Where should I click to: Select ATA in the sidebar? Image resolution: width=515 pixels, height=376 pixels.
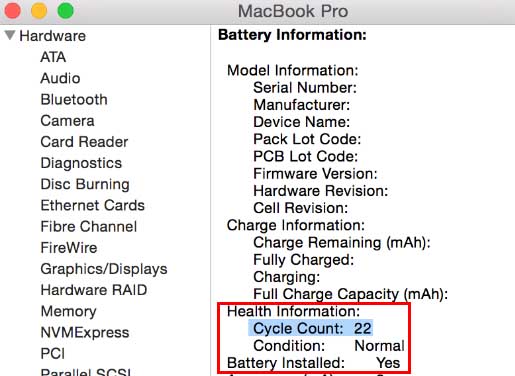point(53,57)
